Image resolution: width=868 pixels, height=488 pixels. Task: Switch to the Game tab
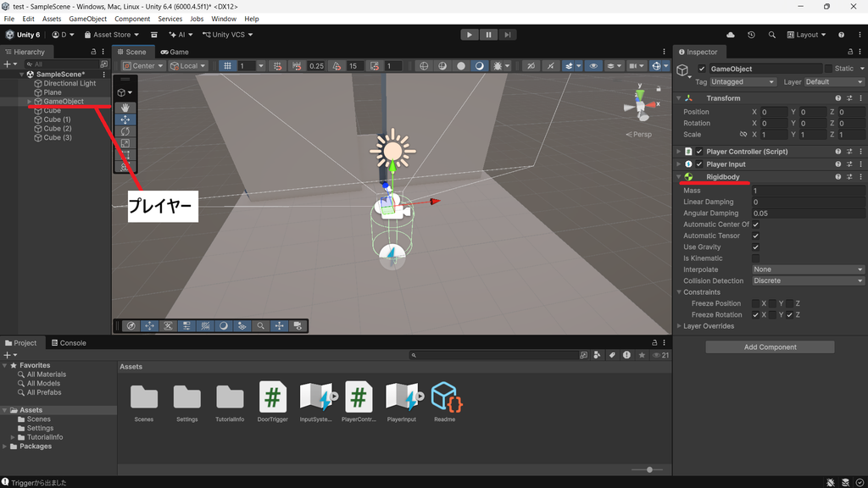click(x=175, y=52)
